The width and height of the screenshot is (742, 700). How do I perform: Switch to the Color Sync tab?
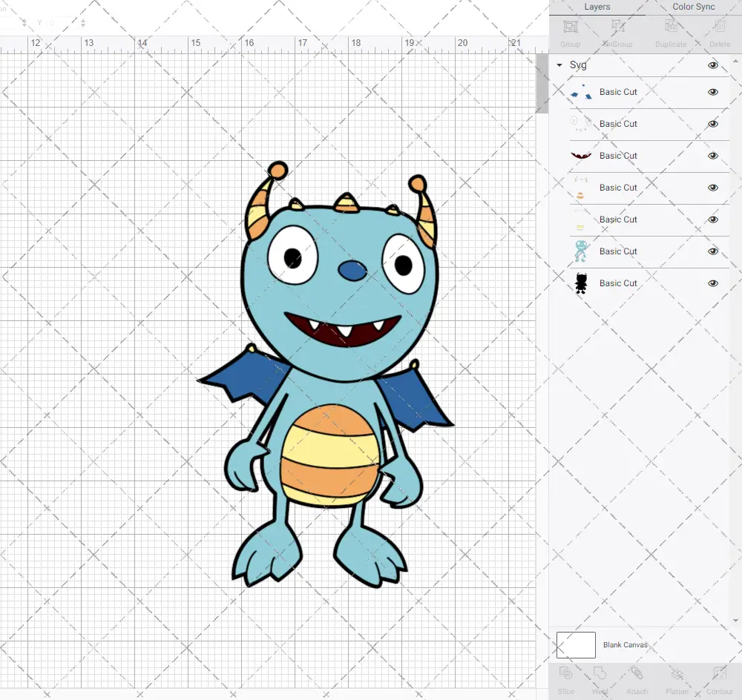pos(693,7)
